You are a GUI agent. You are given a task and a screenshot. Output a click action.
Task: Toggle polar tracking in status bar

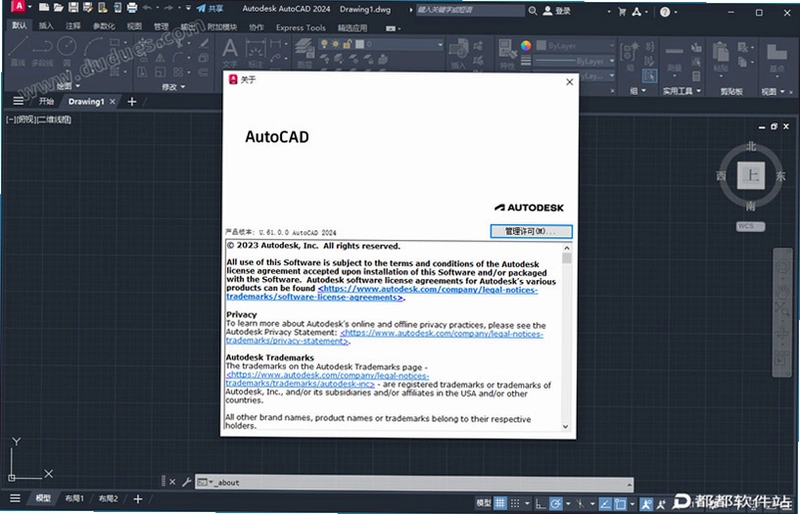pyautogui.click(x=556, y=504)
